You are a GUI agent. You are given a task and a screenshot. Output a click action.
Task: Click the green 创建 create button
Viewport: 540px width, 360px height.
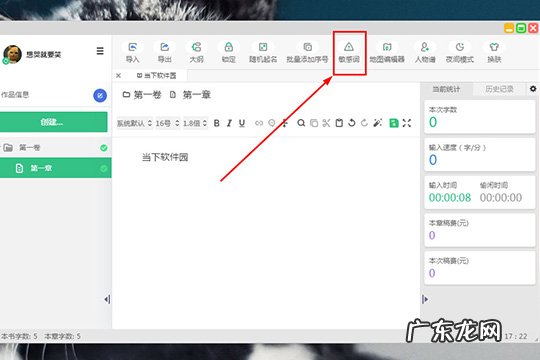tap(53, 122)
